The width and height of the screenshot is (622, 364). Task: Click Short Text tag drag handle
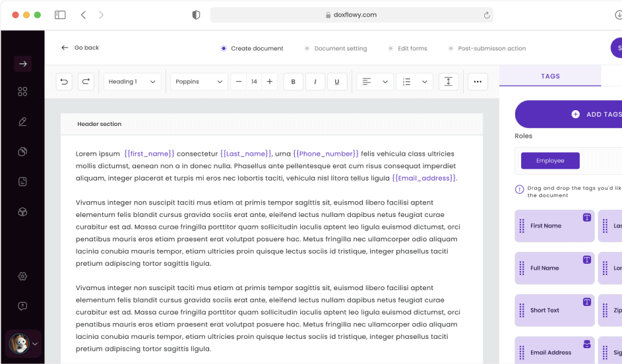click(522, 311)
